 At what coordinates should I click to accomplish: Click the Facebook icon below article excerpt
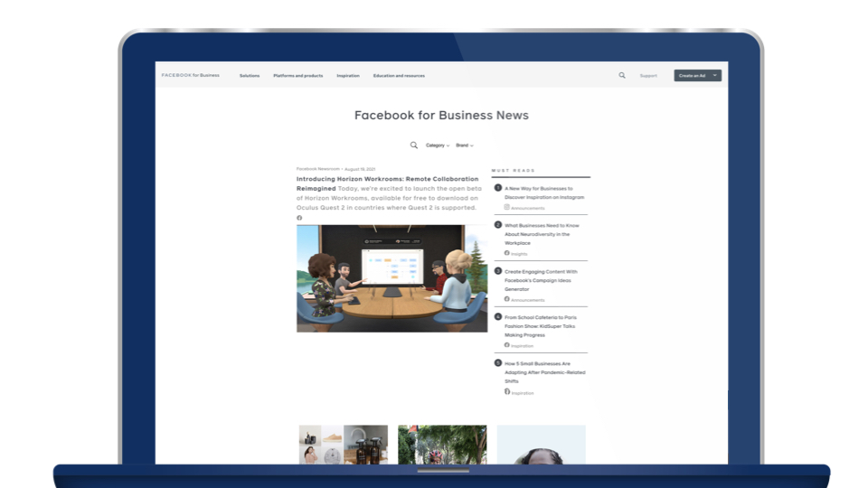(299, 218)
